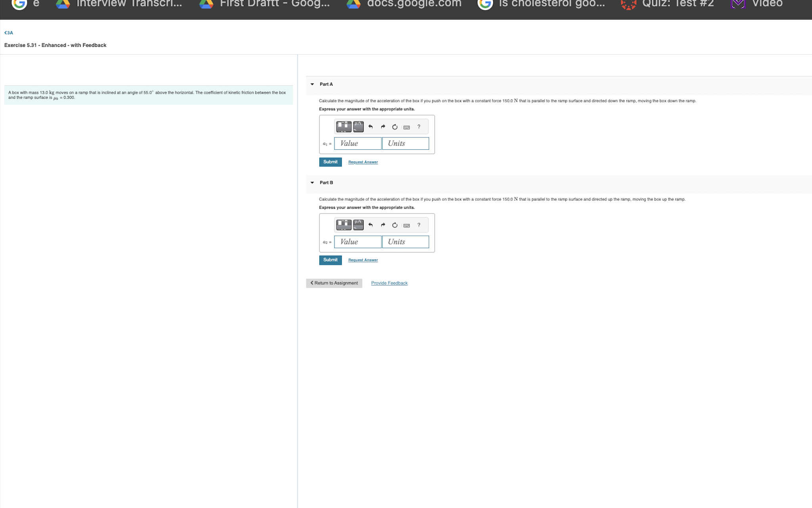The width and height of the screenshot is (812, 508).
Task: Click the Value input field in Part A
Action: click(357, 143)
